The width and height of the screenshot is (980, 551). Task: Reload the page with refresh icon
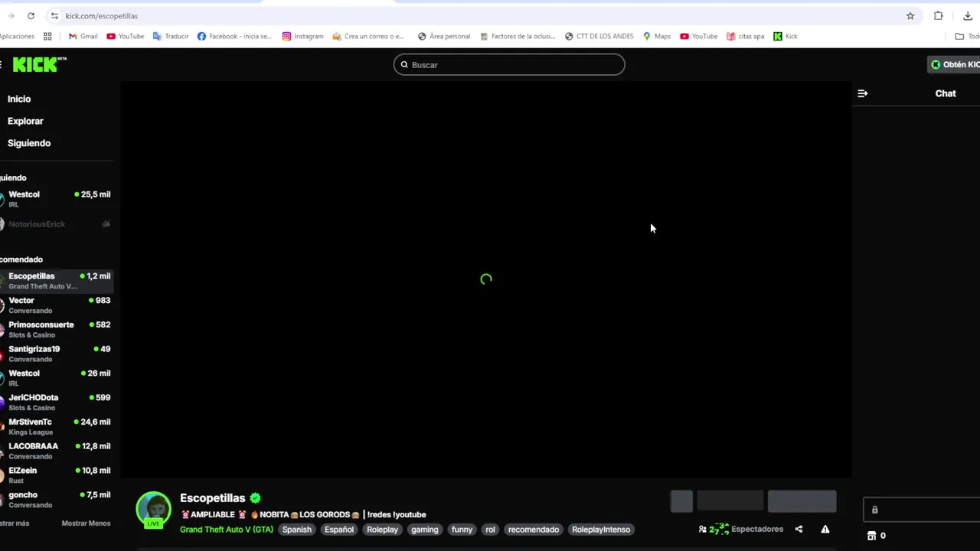point(31,15)
